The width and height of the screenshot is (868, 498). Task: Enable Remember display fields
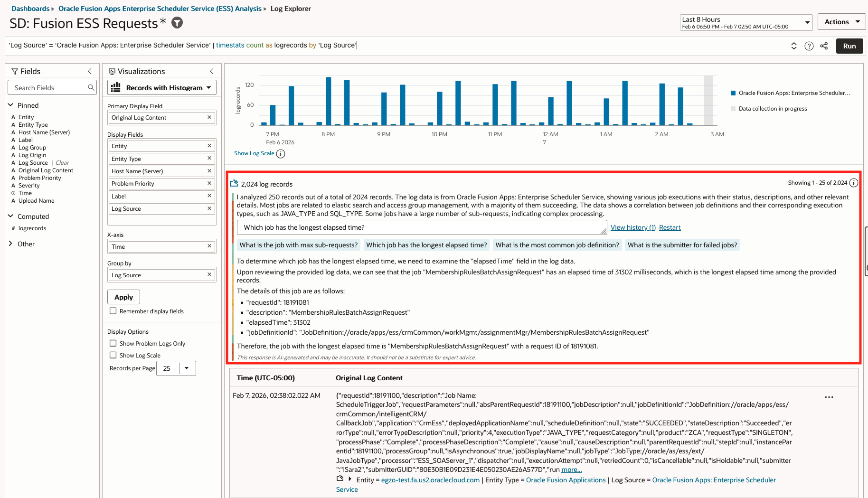pyautogui.click(x=113, y=311)
